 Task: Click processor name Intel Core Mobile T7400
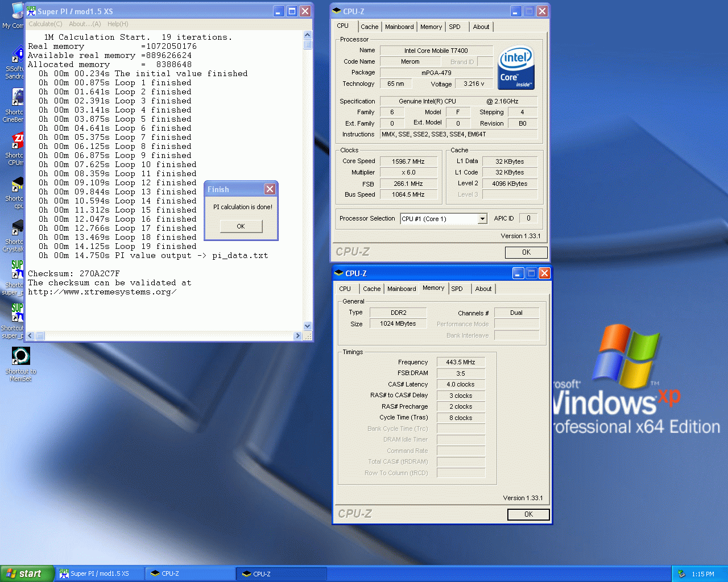(x=436, y=51)
